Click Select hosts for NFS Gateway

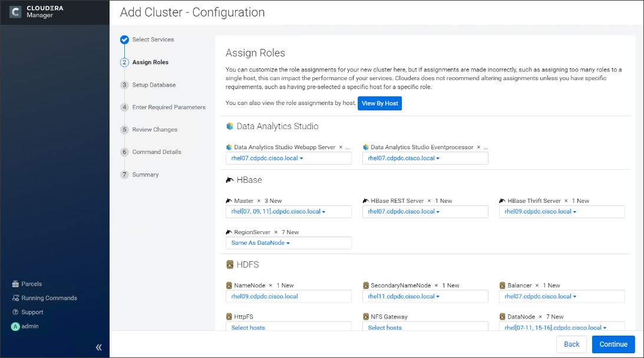click(385, 327)
